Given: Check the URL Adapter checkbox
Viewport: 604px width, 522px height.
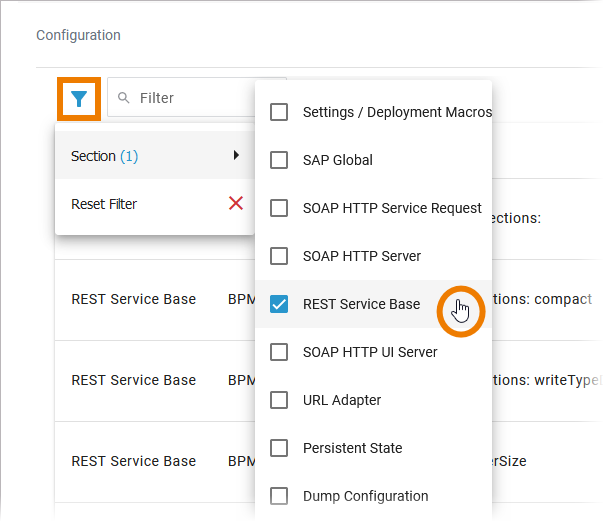Looking at the screenshot, I should (x=280, y=400).
